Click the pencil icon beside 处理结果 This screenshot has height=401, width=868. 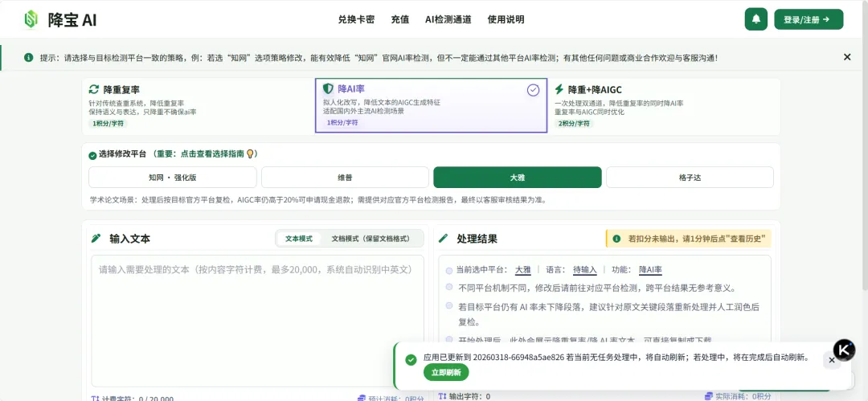point(443,239)
